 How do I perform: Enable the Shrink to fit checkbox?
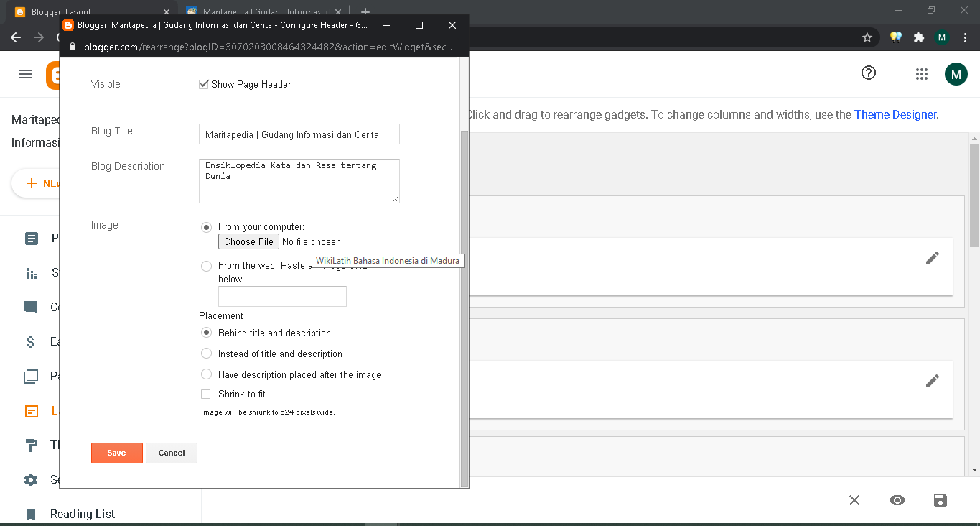[x=206, y=394]
